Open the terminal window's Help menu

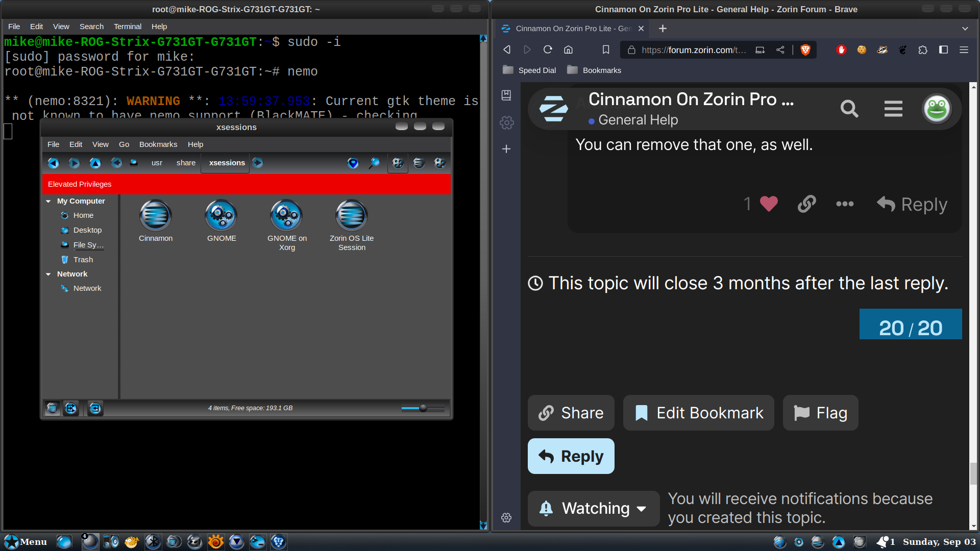[x=159, y=27]
